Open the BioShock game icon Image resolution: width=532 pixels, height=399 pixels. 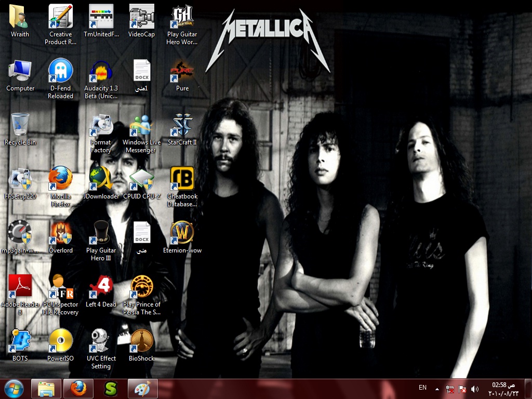pos(141,342)
